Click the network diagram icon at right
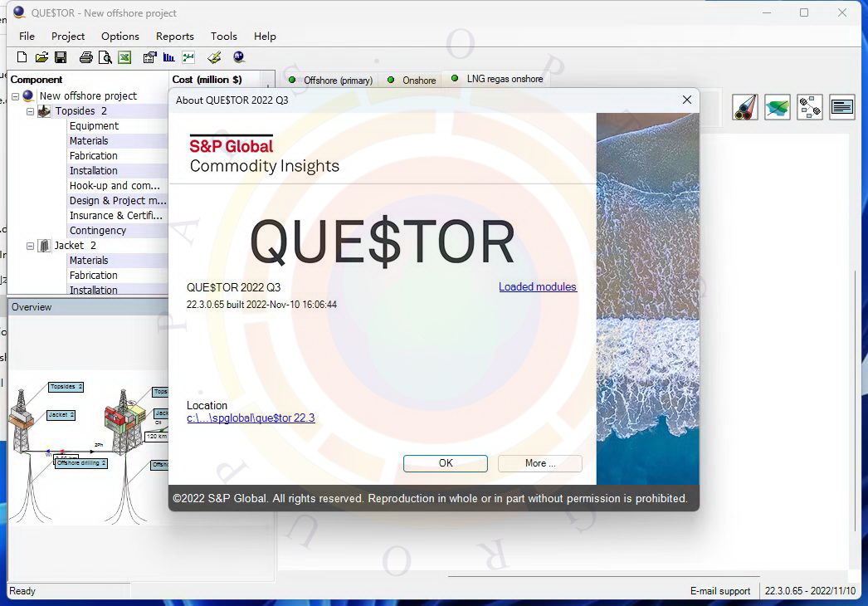This screenshot has height=606, width=868. point(809,107)
